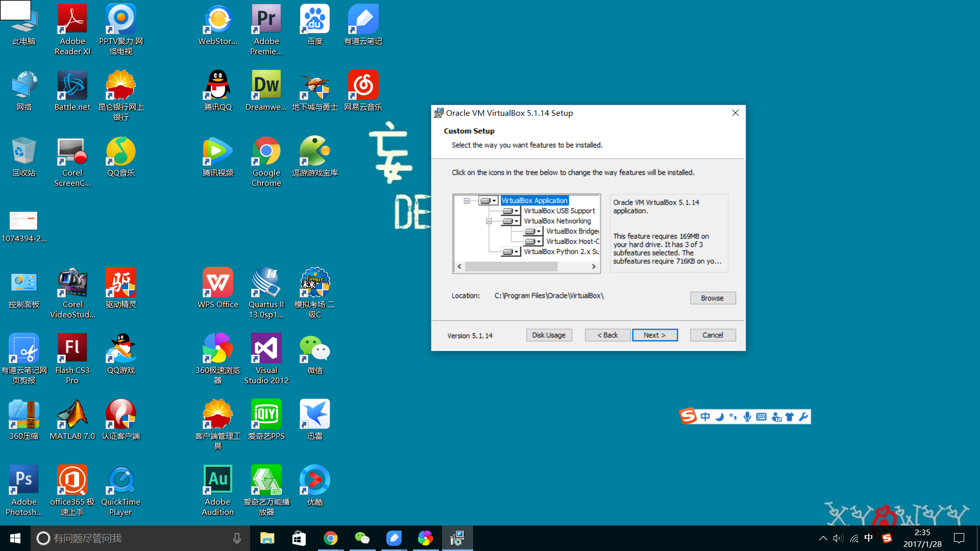Select the WeChat desktop icon

click(315, 354)
